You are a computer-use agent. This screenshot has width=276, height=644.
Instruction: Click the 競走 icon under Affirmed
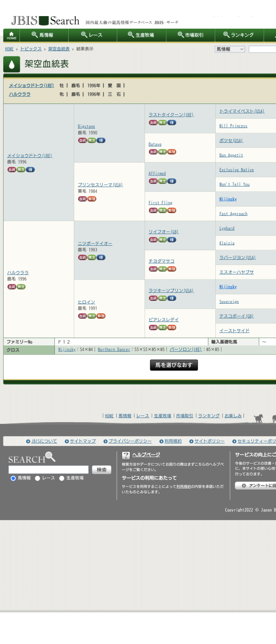tap(163, 181)
